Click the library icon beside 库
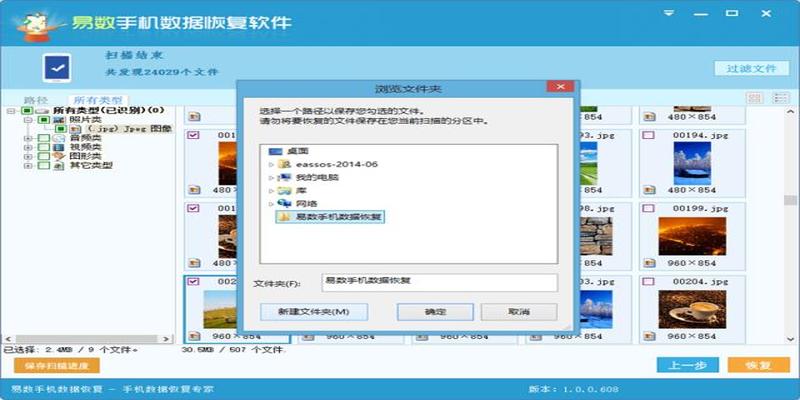Viewport: 800px width, 400px height. [x=284, y=191]
